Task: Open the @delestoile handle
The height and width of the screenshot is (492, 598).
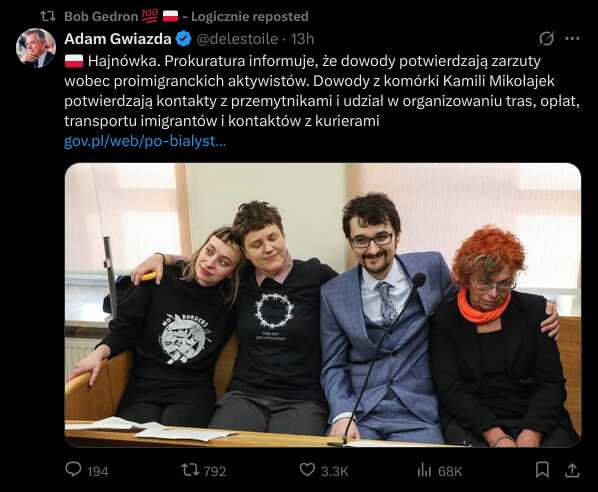Action: (x=237, y=39)
